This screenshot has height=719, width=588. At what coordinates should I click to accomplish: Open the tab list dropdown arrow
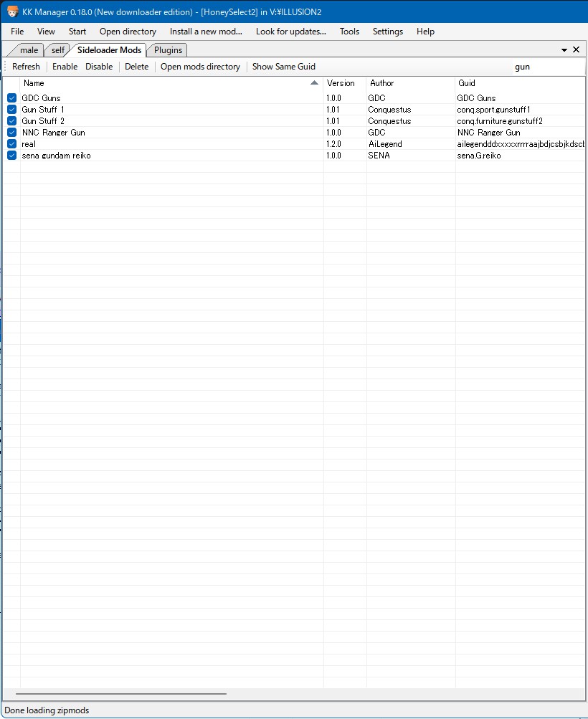564,50
